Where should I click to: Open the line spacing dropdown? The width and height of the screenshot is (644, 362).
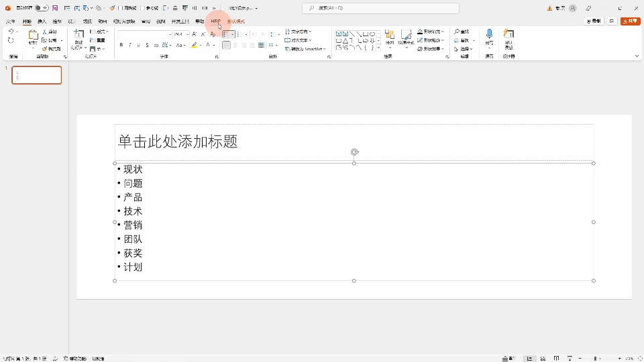(275, 34)
